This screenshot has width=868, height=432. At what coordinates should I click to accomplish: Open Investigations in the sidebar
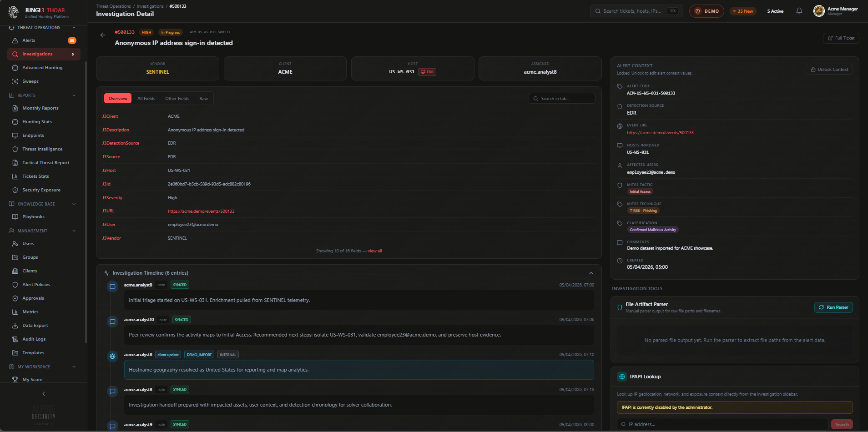(44, 54)
